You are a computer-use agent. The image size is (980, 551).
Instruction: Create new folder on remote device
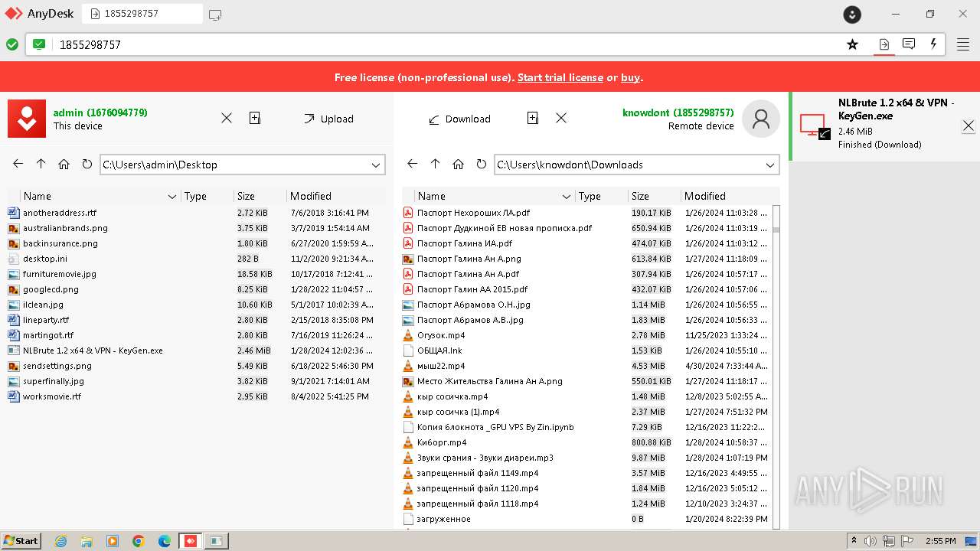[533, 118]
